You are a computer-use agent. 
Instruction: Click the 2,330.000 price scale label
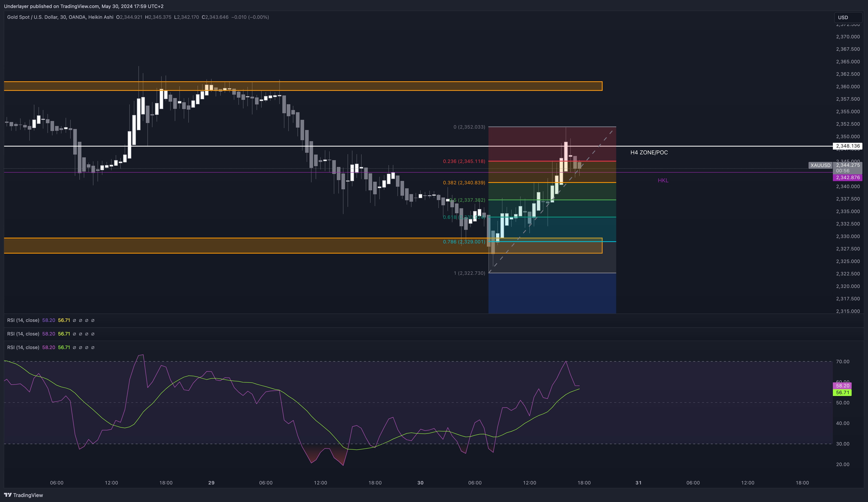(848, 236)
